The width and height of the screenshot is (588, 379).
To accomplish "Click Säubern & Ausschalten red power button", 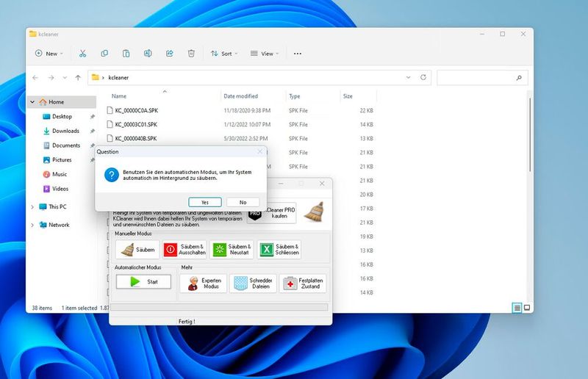I will coord(184,250).
